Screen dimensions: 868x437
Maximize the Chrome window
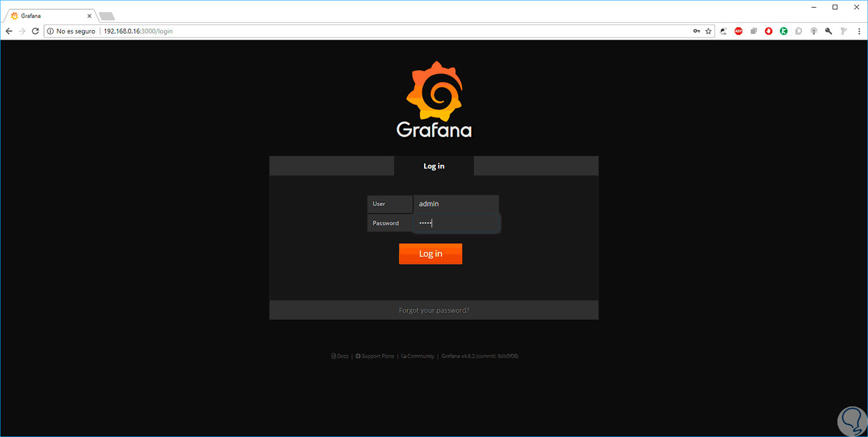pos(835,7)
